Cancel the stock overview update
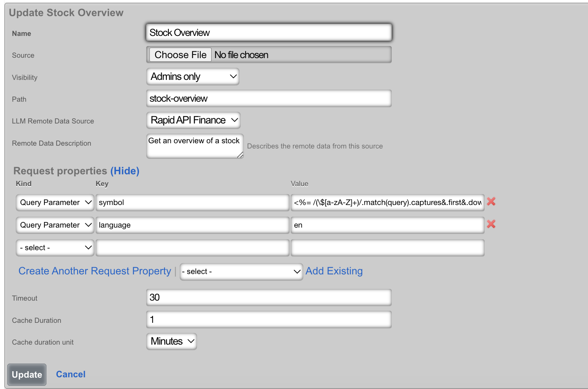Screen dimensions: 588x389 coord(71,374)
